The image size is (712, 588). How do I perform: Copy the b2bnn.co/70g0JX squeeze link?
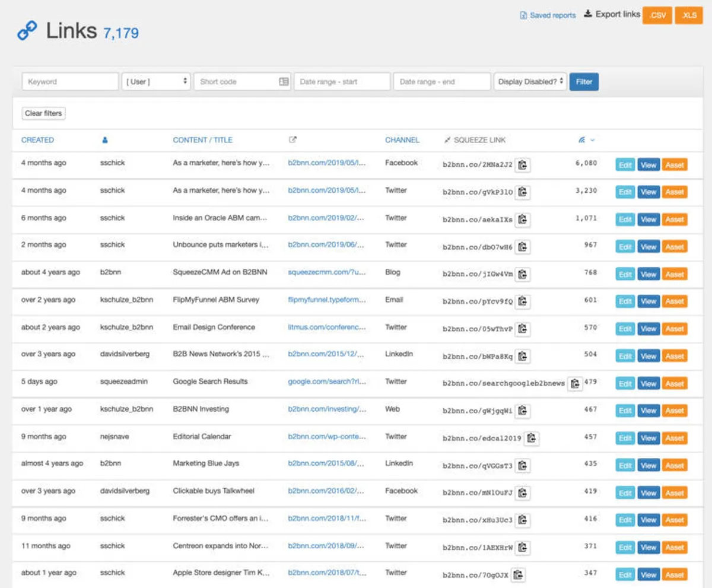pos(518,575)
